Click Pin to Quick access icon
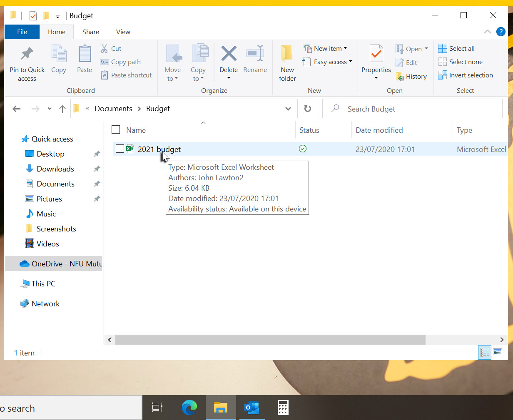 click(27, 55)
